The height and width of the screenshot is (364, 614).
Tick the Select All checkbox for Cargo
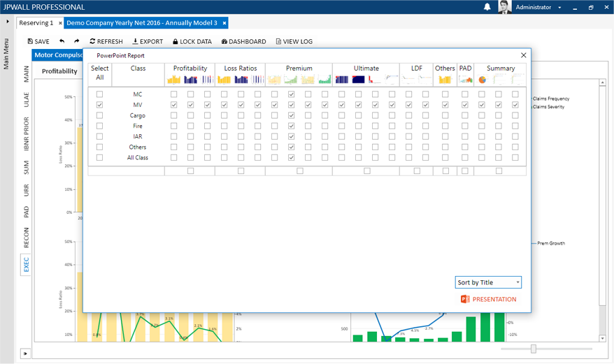click(99, 115)
